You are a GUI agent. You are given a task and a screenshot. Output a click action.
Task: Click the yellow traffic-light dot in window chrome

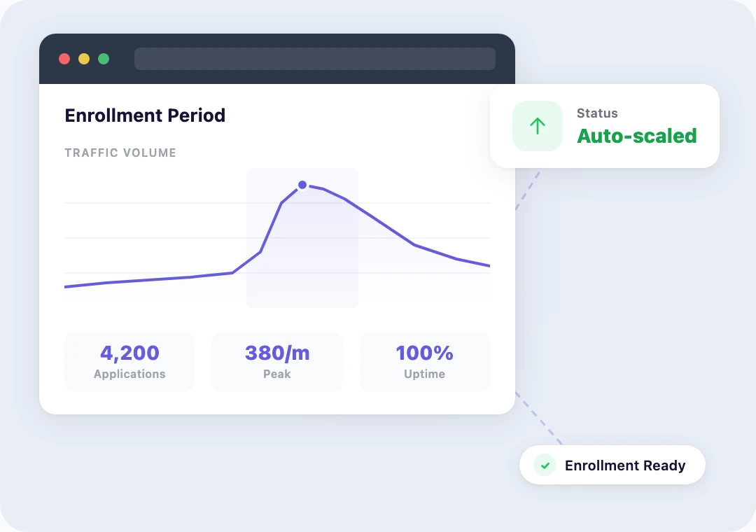tap(84, 59)
